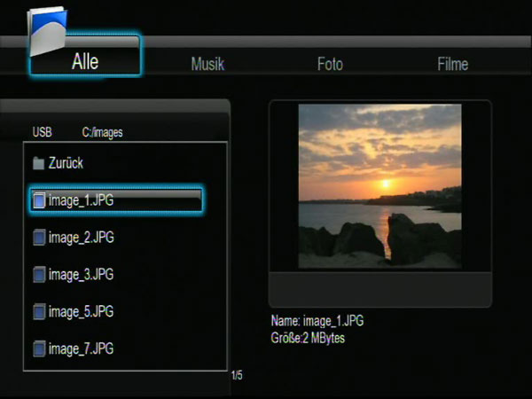Click the sunset preview thumbnail

[x=379, y=186]
